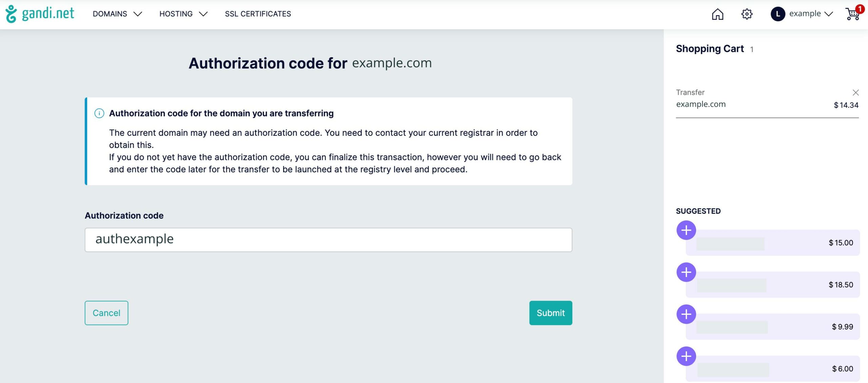
Task: Add the $18.50 suggested item
Action: coord(686,272)
